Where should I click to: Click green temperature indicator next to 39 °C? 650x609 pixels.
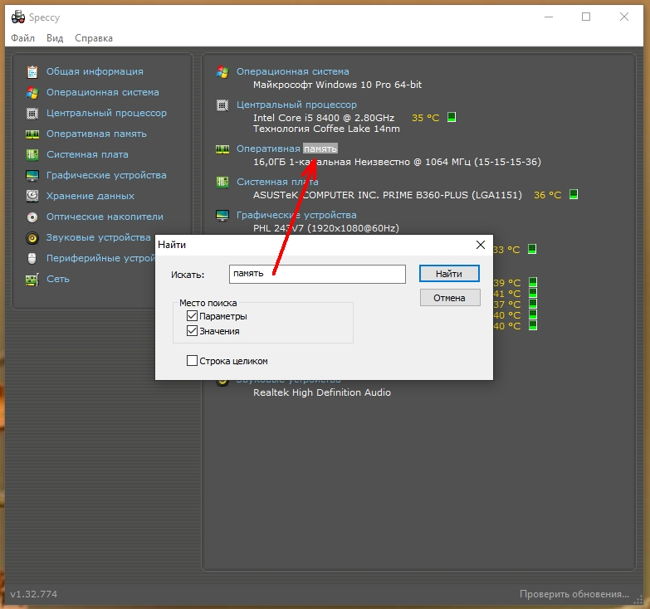point(533,282)
